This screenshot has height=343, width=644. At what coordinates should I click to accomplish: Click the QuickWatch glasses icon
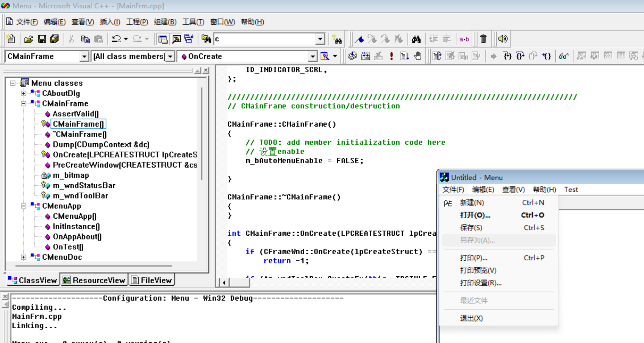(564, 56)
